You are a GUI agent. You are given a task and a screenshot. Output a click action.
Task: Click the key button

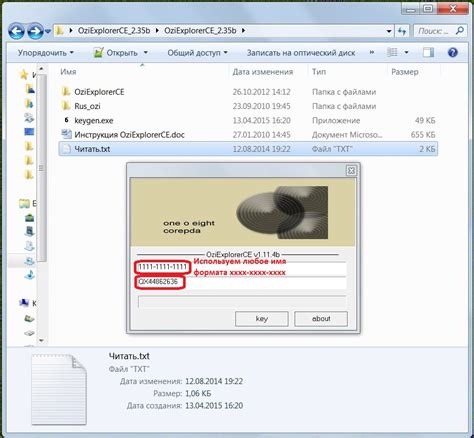click(262, 319)
